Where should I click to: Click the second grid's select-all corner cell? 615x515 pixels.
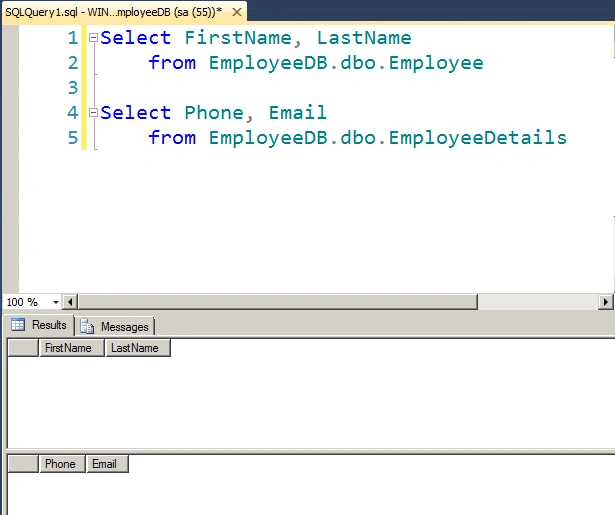click(x=23, y=464)
